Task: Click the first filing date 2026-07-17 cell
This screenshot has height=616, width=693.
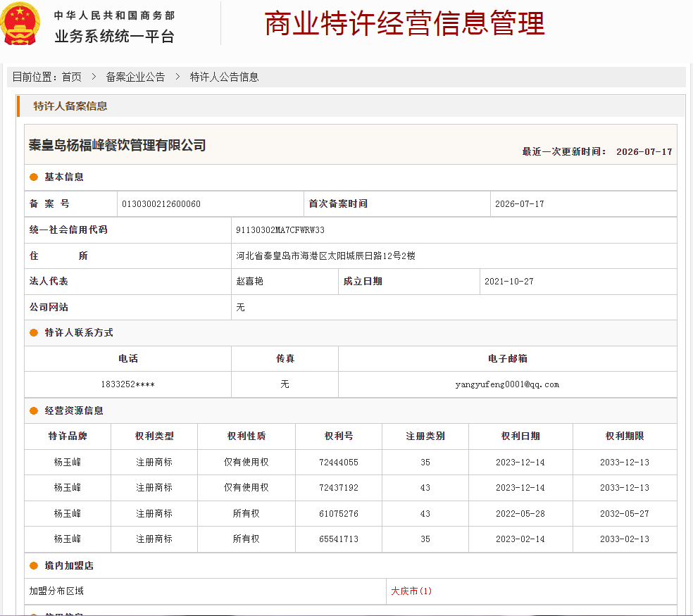Action: 583,203
